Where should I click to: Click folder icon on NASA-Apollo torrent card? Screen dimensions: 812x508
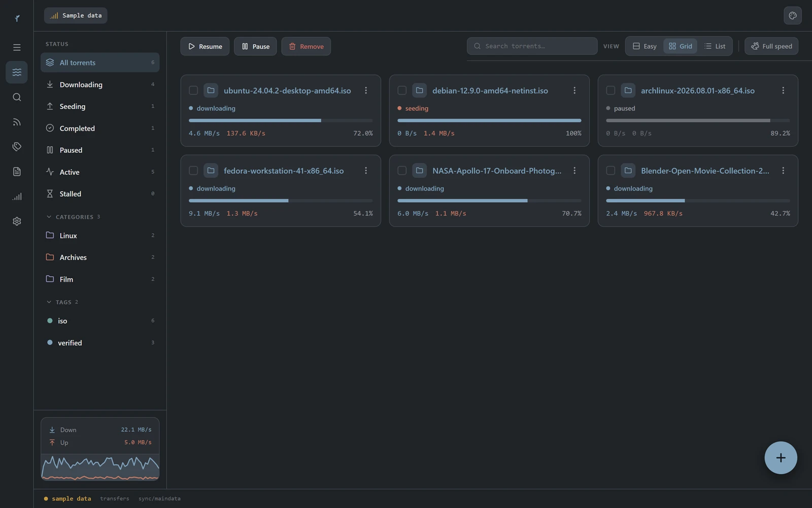pos(419,171)
